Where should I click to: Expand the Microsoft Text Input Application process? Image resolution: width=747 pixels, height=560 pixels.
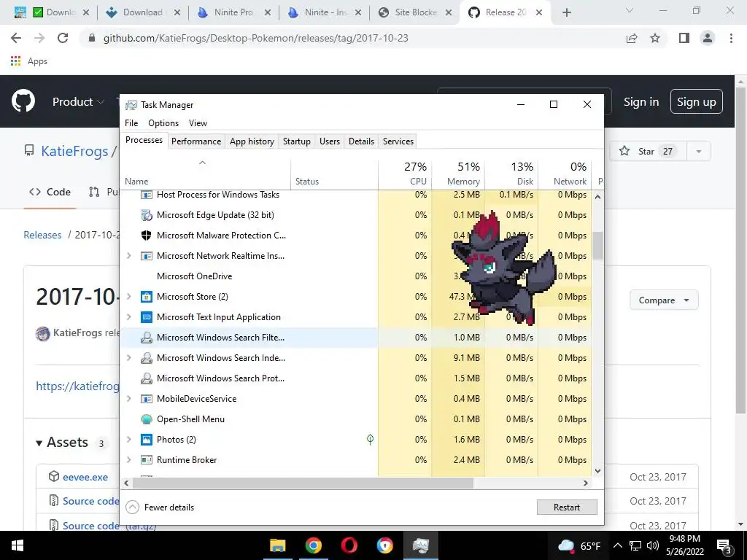click(x=128, y=317)
